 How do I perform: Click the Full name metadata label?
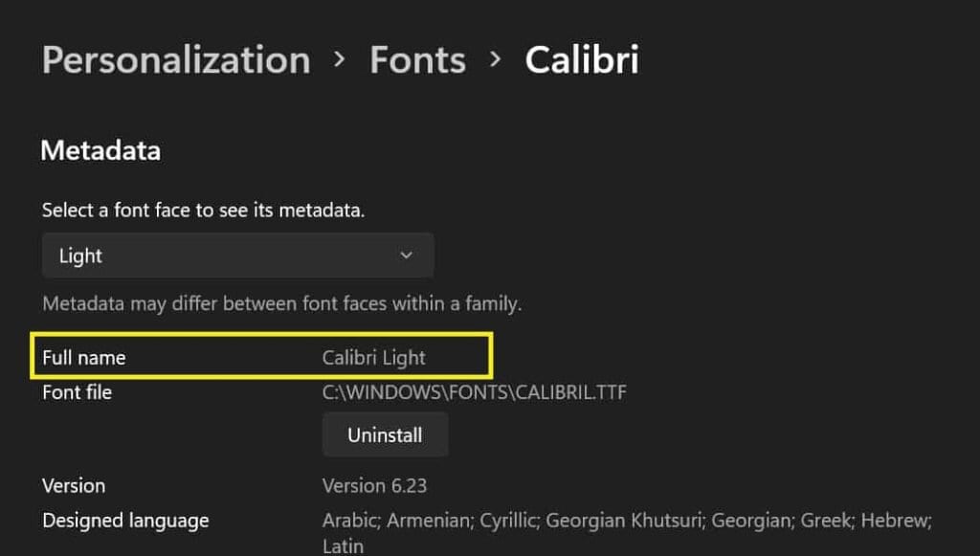click(84, 357)
